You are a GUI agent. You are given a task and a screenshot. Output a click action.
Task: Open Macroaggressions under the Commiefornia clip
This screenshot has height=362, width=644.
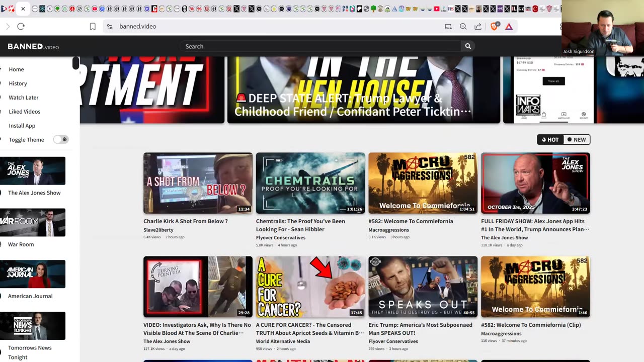[501, 333]
